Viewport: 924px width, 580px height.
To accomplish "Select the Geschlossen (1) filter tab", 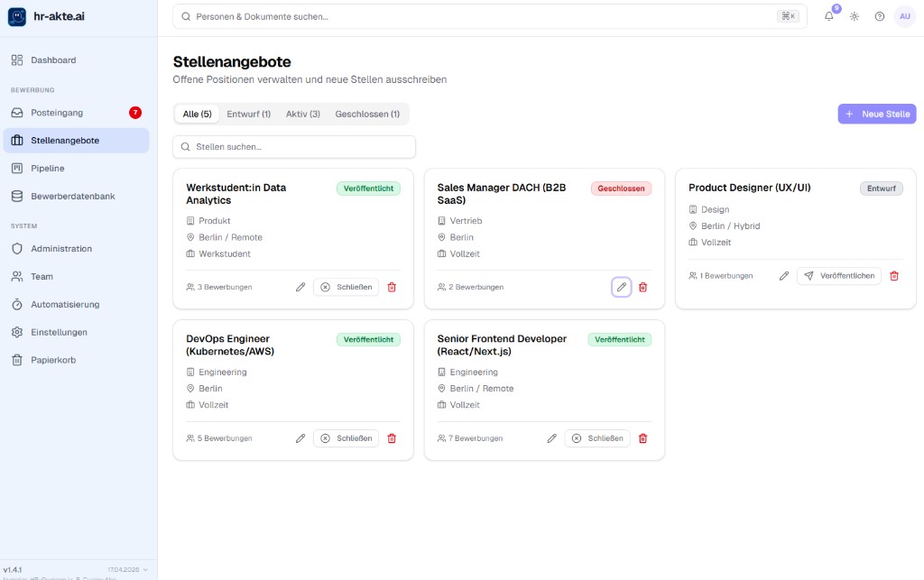I will pyautogui.click(x=367, y=115).
